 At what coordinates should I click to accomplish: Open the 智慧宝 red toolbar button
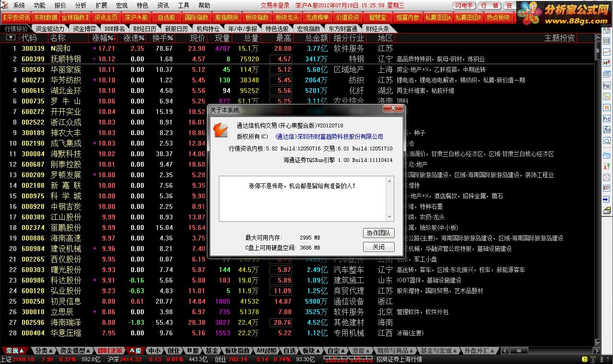click(377, 17)
